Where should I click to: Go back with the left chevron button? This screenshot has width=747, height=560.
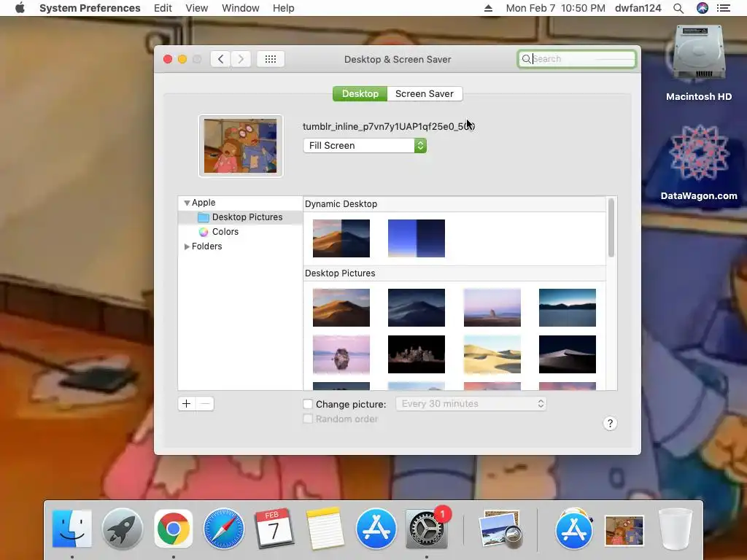220,59
